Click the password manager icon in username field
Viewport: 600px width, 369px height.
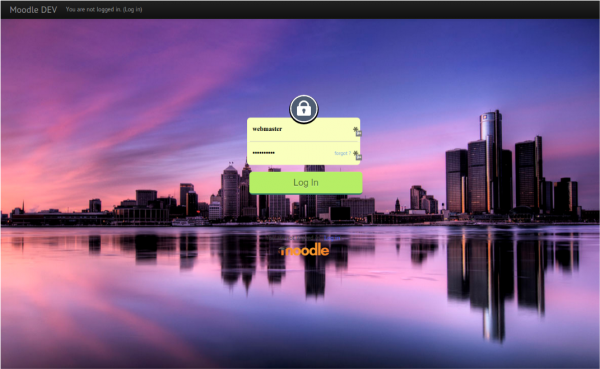(357, 131)
